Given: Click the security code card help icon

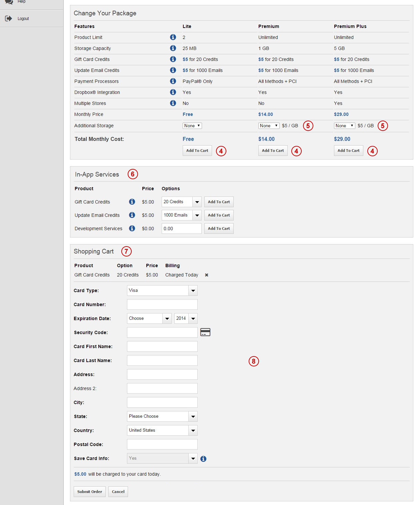Looking at the screenshot, I should pyautogui.click(x=205, y=332).
